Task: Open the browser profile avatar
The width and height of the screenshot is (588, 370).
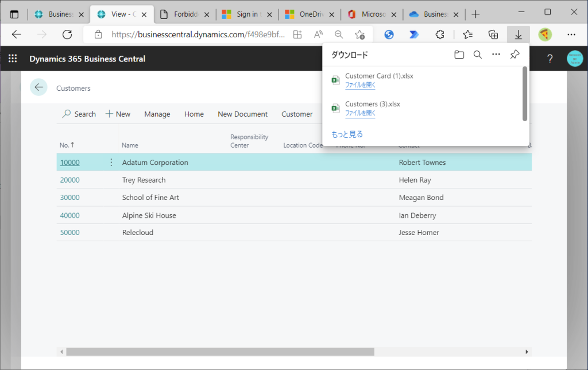Action: point(545,34)
